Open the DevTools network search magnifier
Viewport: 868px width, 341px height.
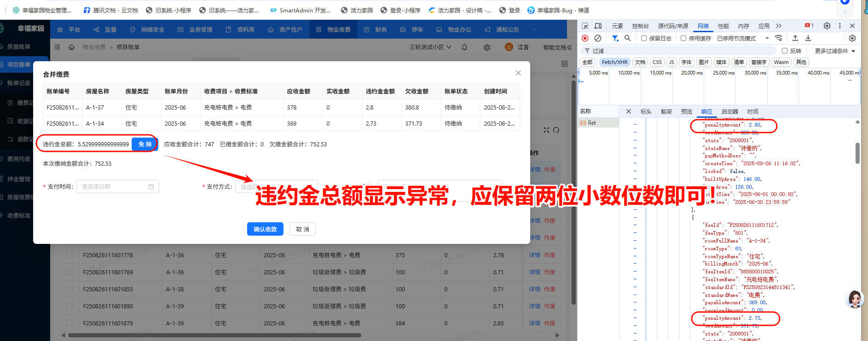click(627, 38)
